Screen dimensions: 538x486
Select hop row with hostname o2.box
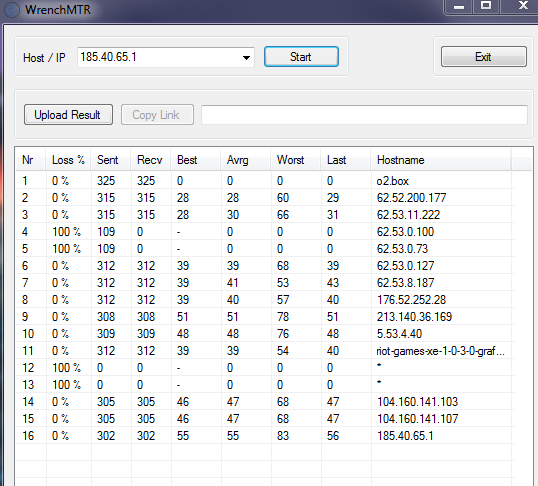[265, 181]
